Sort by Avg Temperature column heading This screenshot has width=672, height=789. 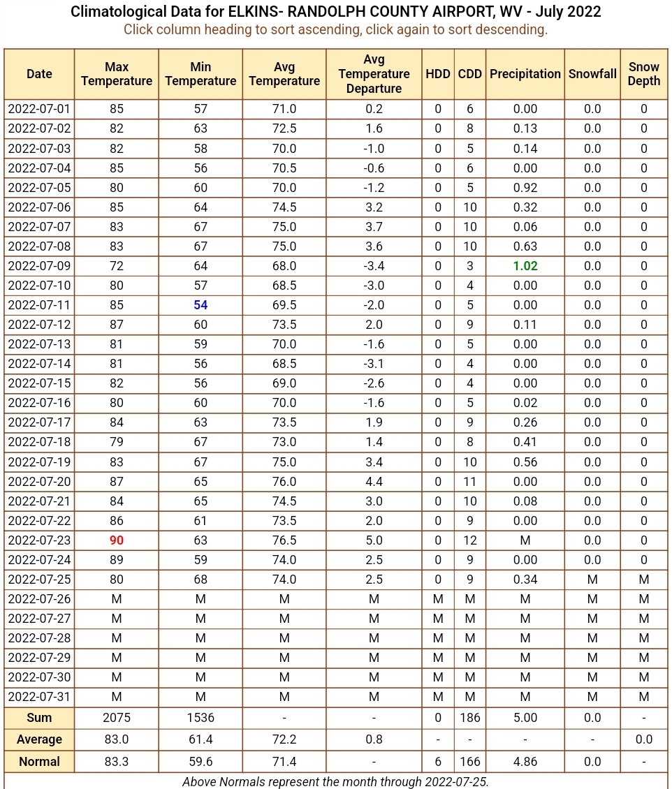click(284, 74)
